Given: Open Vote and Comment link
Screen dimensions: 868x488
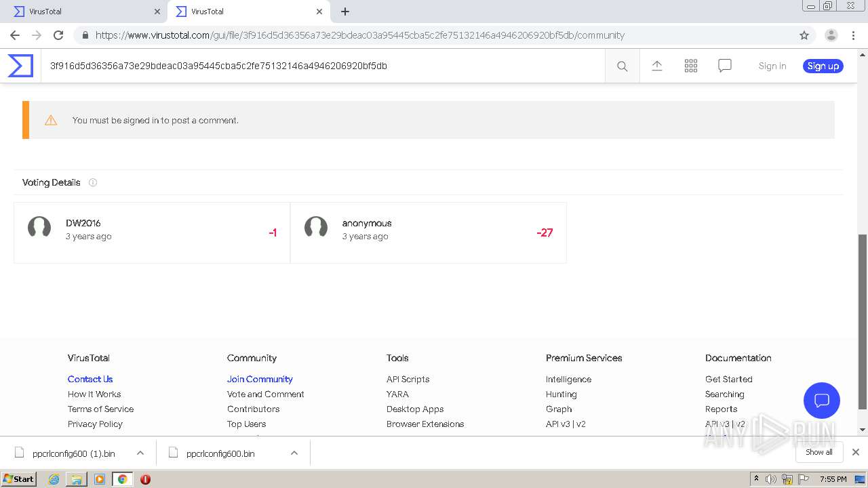Looking at the screenshot, I should pyautogui.click(x=265, y=394).
